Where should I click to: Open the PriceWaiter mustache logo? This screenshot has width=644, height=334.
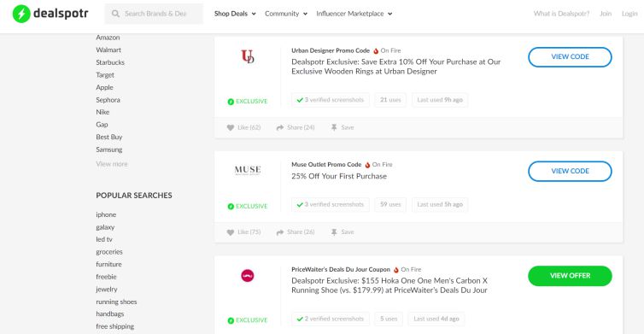[x=247, y=275]
